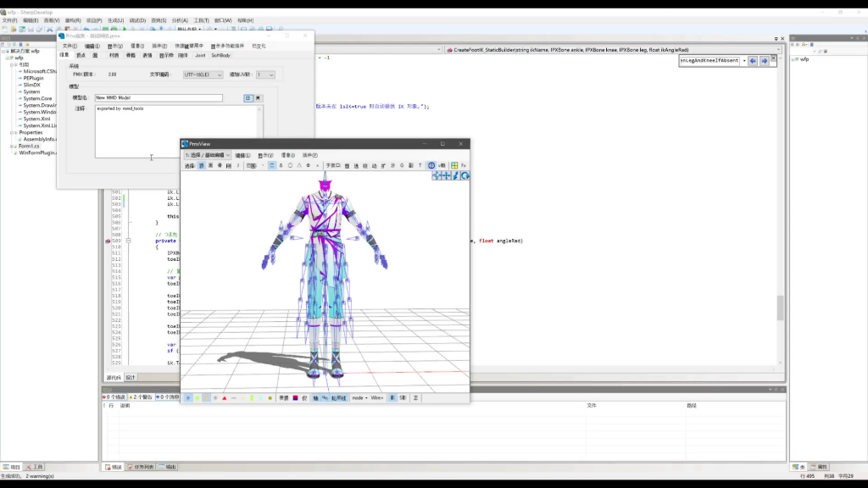Select WinFormPlugin file in project tree
This screenshot has height=488, width=868.
coord(37,152)
